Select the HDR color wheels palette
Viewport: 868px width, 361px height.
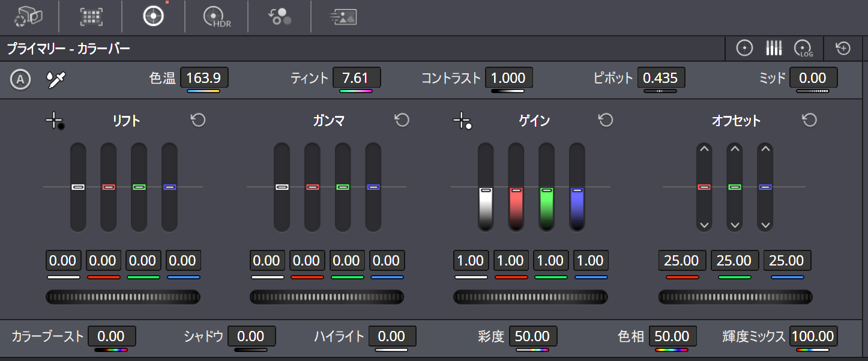(217, 17)
